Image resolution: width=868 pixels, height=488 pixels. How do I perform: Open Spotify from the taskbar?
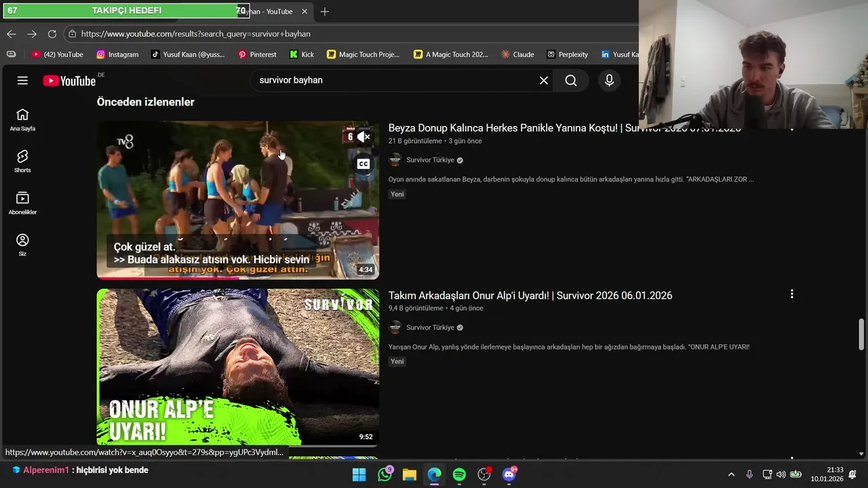459,474
